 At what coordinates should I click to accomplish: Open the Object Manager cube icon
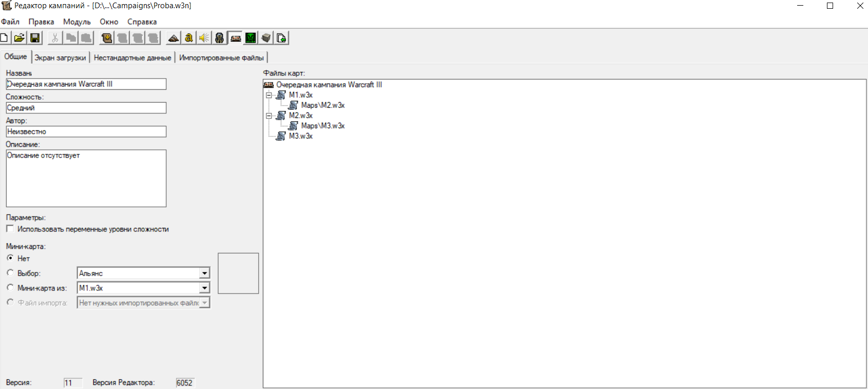click(x=266, y=38)
